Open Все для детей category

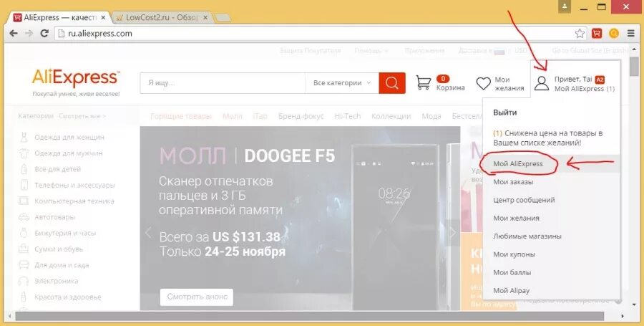pyautogui.click(x=57, y=169)
